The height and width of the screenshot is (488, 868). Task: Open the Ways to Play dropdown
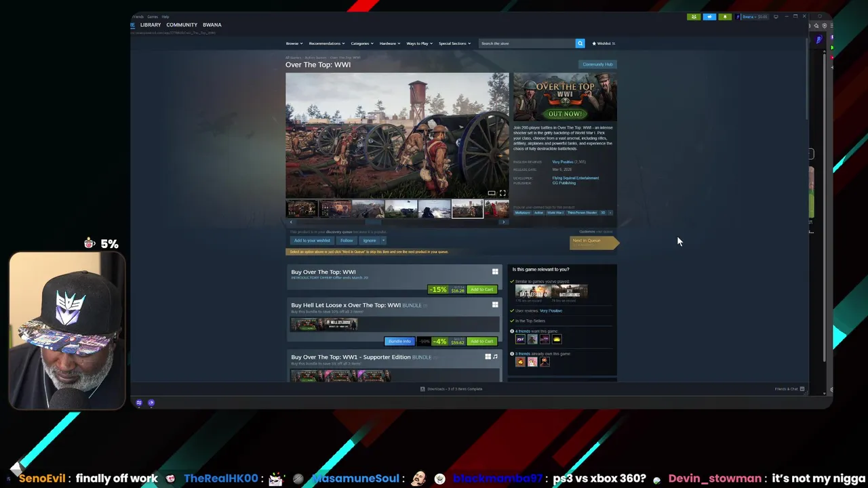(x=420, y=43)
